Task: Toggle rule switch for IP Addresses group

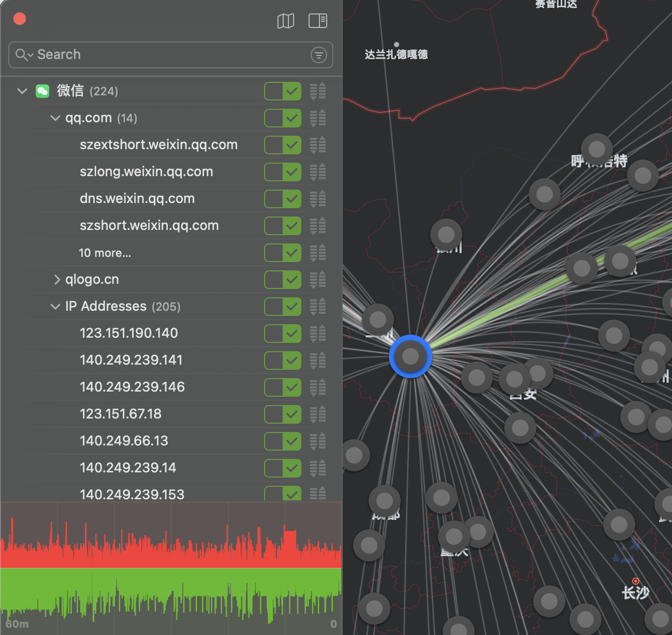Action: (283, 307)
